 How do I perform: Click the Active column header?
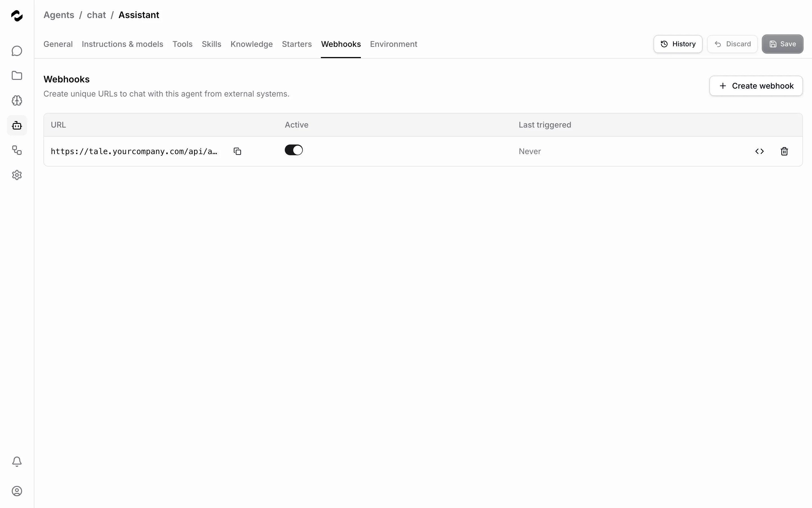[x=297, y=125]
